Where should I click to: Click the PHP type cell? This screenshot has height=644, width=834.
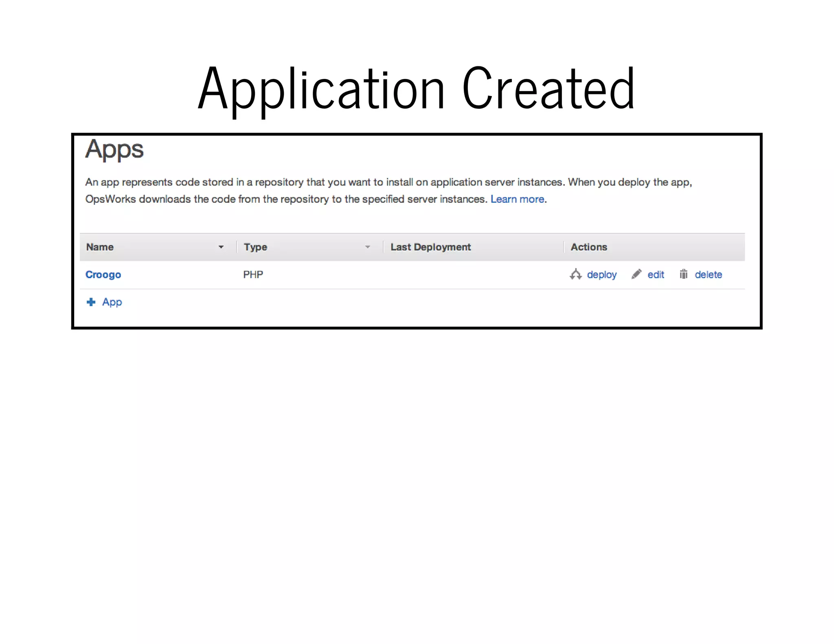tap(253, 274)
